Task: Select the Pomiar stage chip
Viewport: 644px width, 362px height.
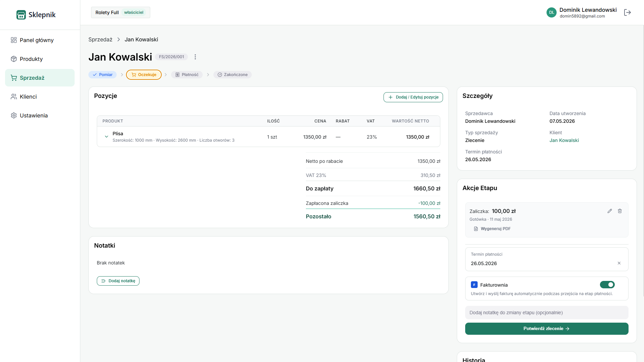Action: point(103,75)
